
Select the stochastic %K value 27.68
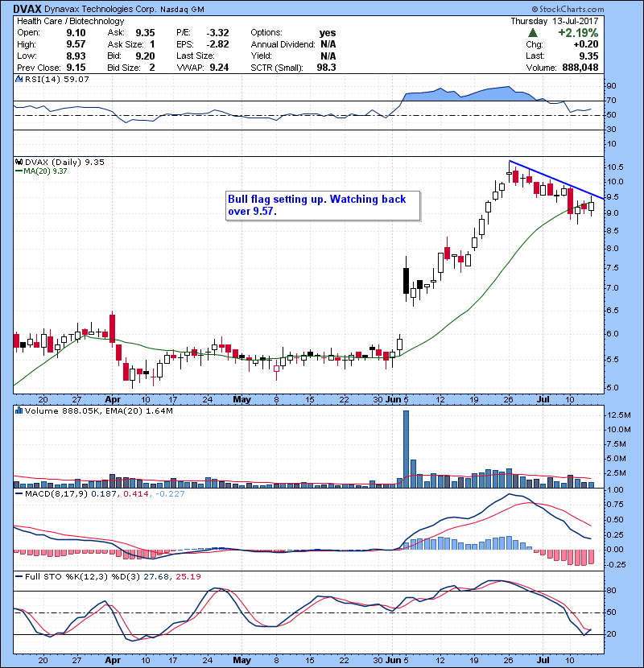[x=155, y=577]
